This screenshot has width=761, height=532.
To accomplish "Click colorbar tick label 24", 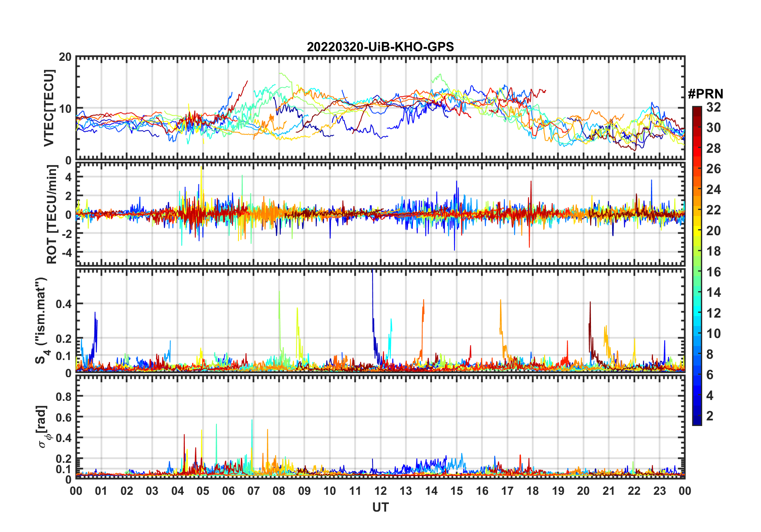I will [713, 189].
